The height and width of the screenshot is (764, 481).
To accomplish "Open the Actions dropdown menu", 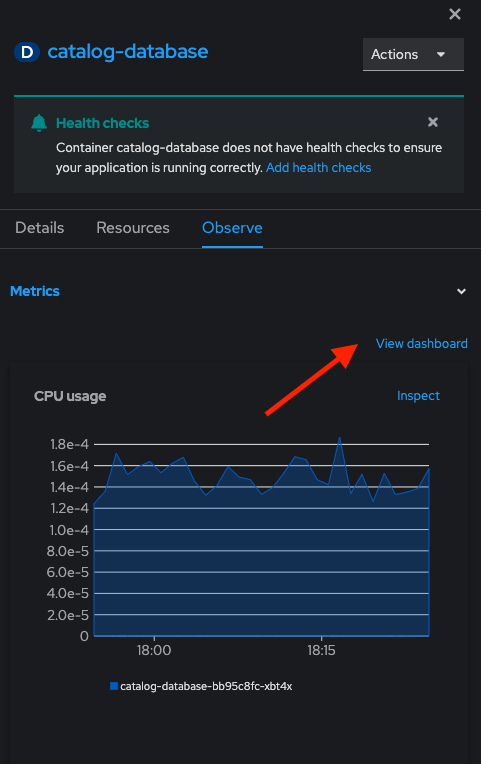I will click(413, 55).
